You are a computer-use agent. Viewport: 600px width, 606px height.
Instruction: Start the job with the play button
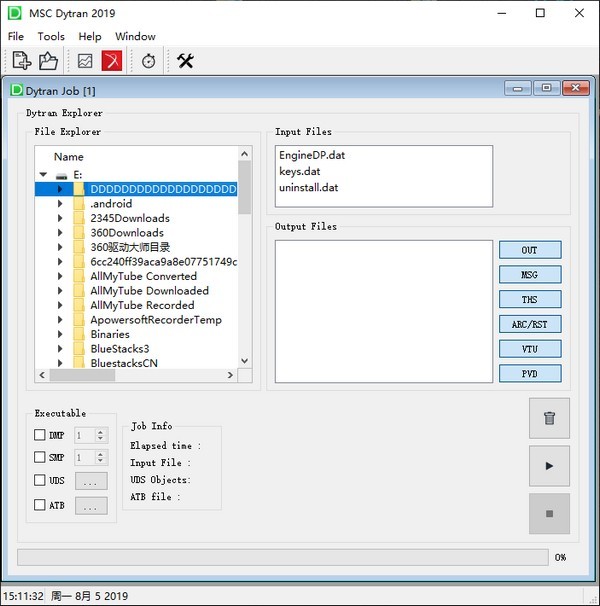pos(549,466)
